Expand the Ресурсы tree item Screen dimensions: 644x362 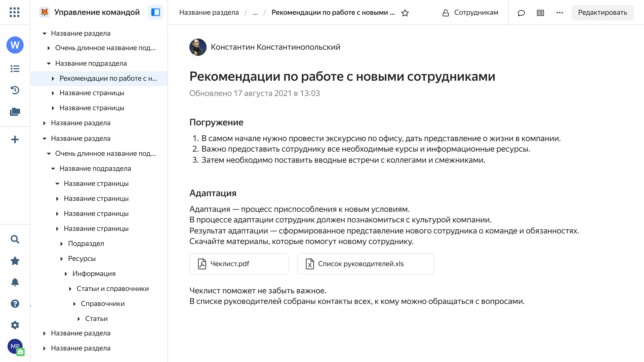(x=62, y=259)
